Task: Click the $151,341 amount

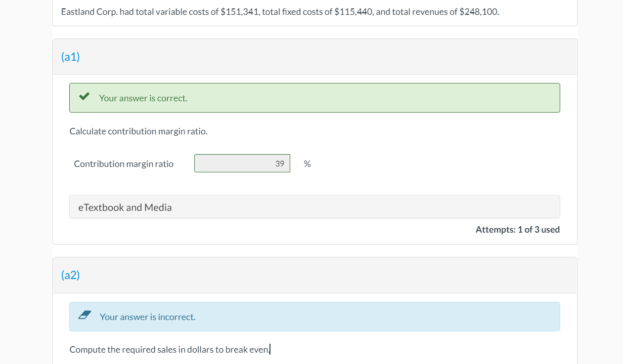Action: click(x=239, y=12)
